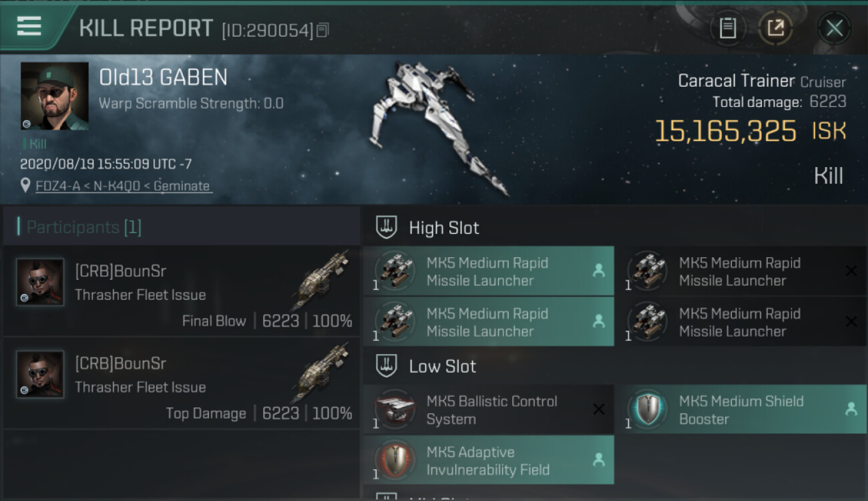868x501 pixels.
Task: Open the clipboard notes icon
Action: pos(727,28)
